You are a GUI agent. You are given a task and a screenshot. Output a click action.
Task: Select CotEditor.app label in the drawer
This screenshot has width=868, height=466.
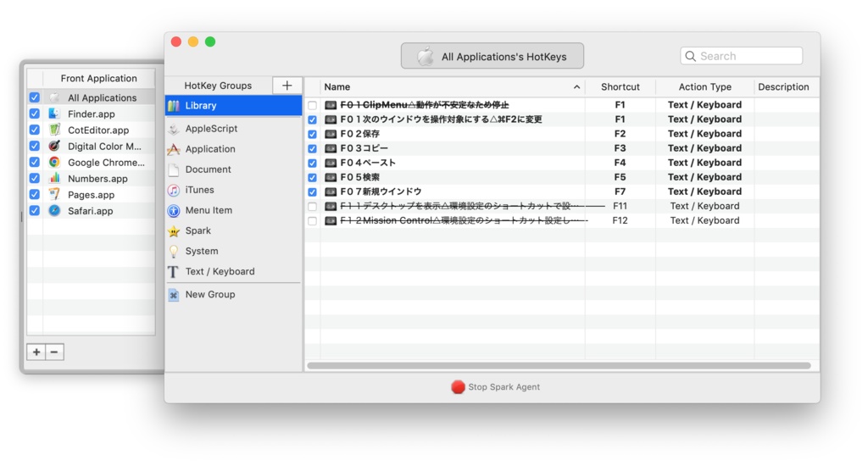(x=98, y=130)
